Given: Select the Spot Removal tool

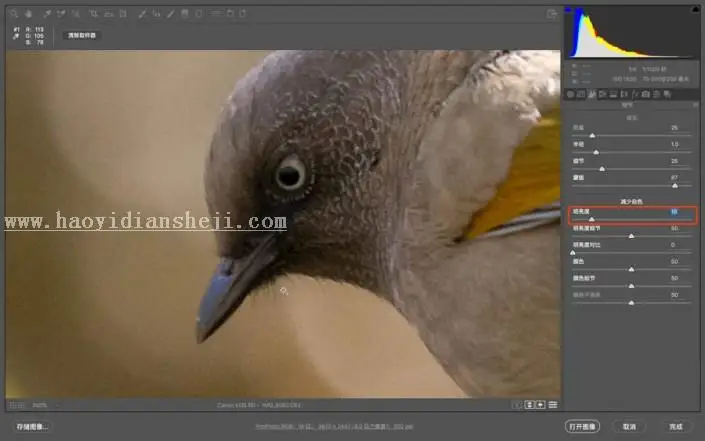Looking at the screenshot, I should 142,14.
